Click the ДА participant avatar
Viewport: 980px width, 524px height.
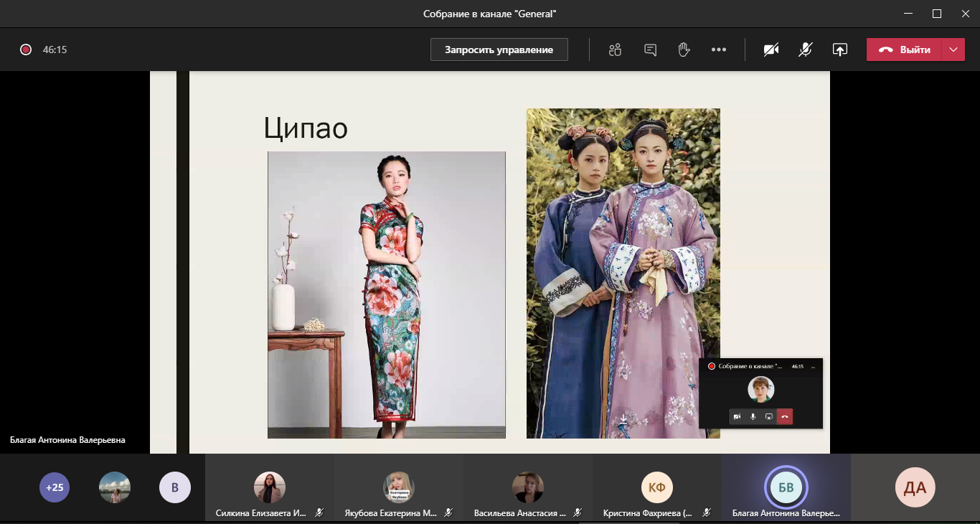(x=915, y=487)
